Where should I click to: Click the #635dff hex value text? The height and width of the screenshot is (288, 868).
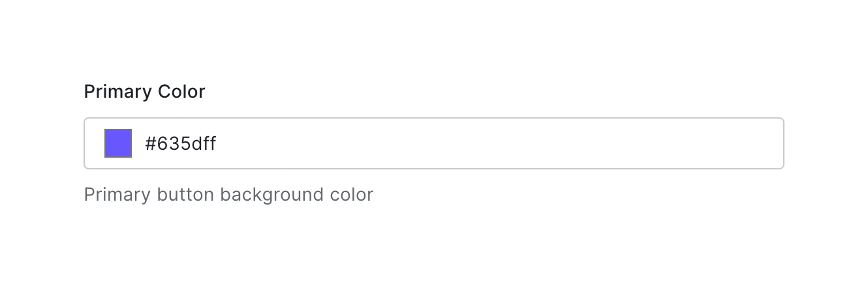coord(181,144)
